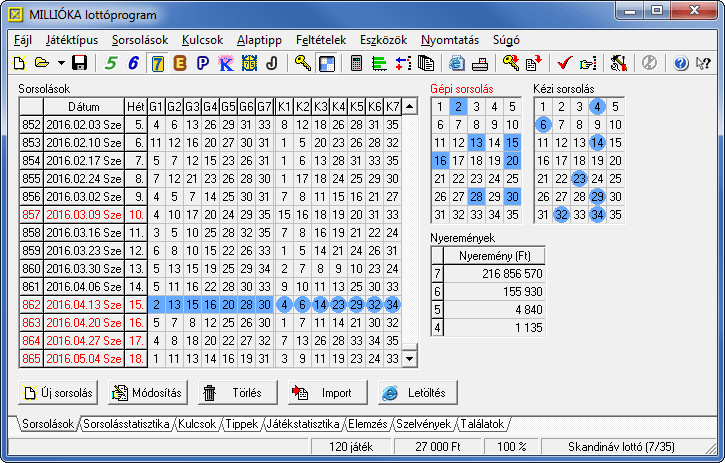Select the pink K game type icon
This screenshot has height=463, width=725.
(226, 63)
